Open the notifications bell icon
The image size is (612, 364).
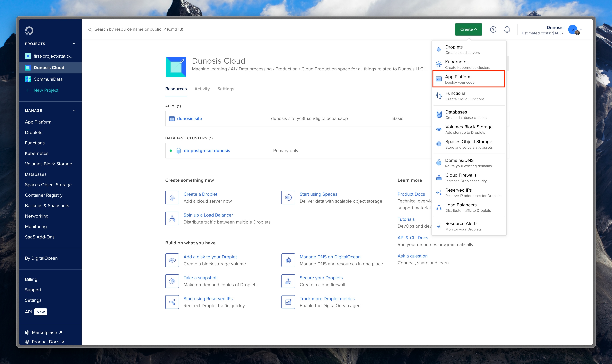click(x=507, y=29)
